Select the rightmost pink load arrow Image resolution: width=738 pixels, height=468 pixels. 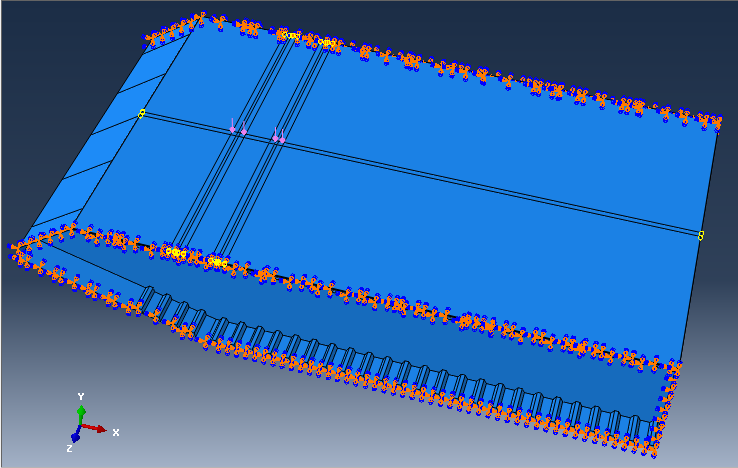(x=282, y=137)
